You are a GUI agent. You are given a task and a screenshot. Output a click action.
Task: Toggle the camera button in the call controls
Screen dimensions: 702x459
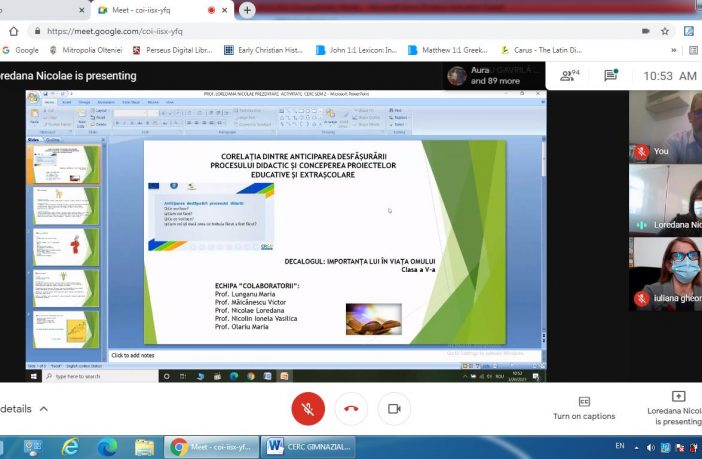pos(394,409)
